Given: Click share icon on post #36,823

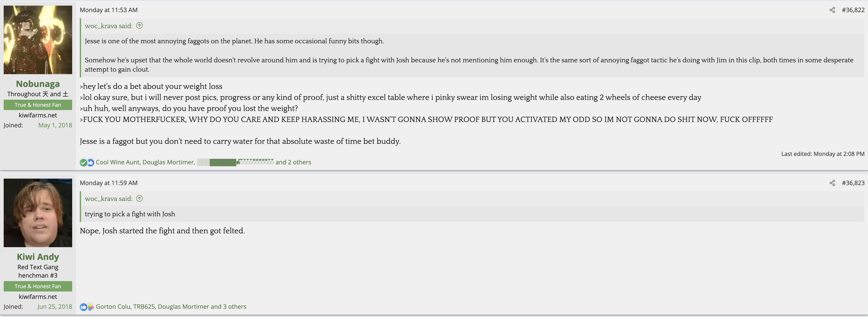Looking at the screenshot, I should pyautogui.click(x=832, y=183).
